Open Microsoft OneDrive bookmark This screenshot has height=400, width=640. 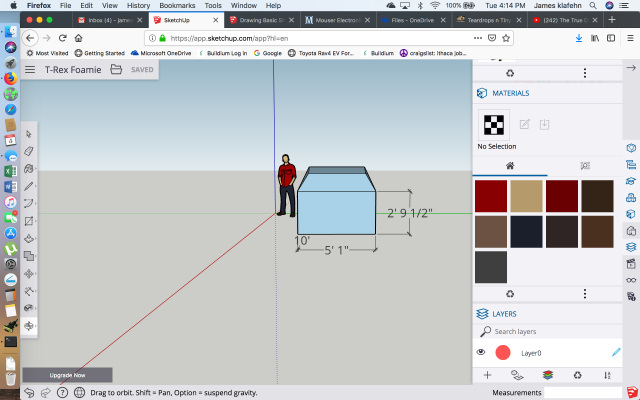point(161,53)
